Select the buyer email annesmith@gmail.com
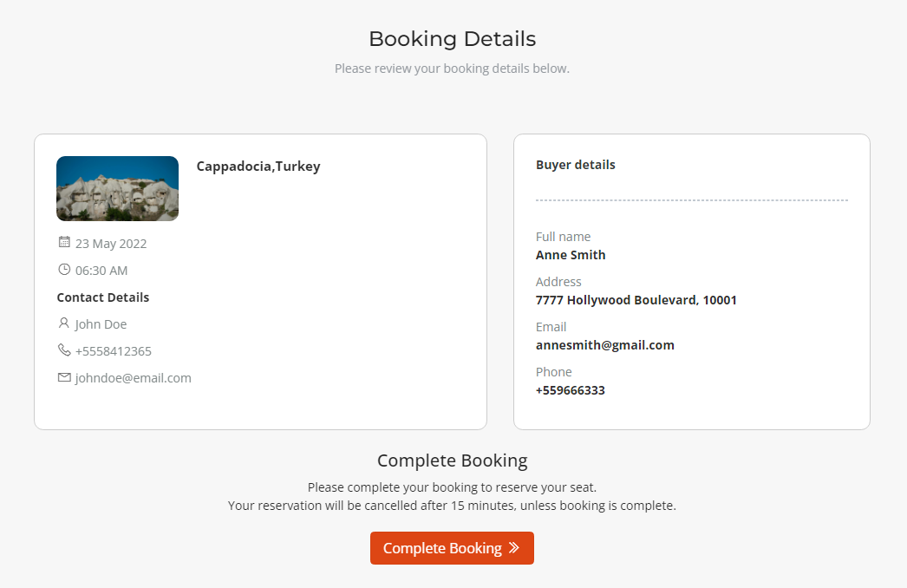The width and height of the screenshot is (907, 588). pos(604,345)
